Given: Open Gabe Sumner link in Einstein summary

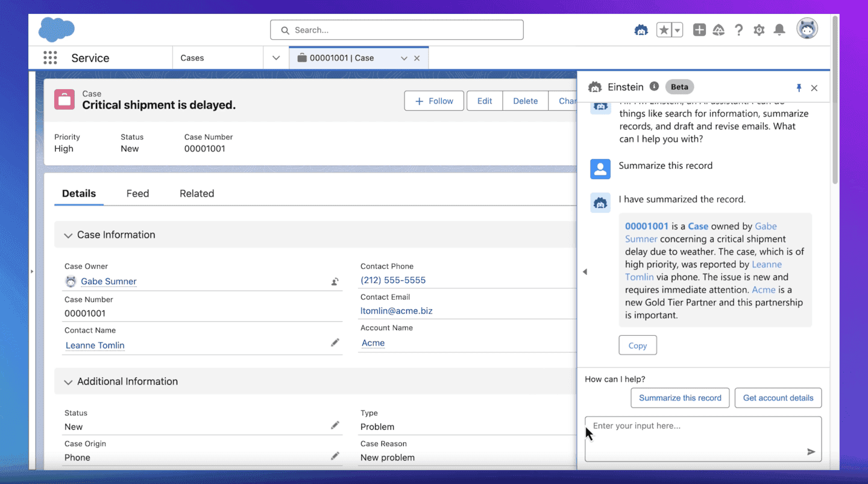Looking at the screenshot, I should click(x=766, y=226).
